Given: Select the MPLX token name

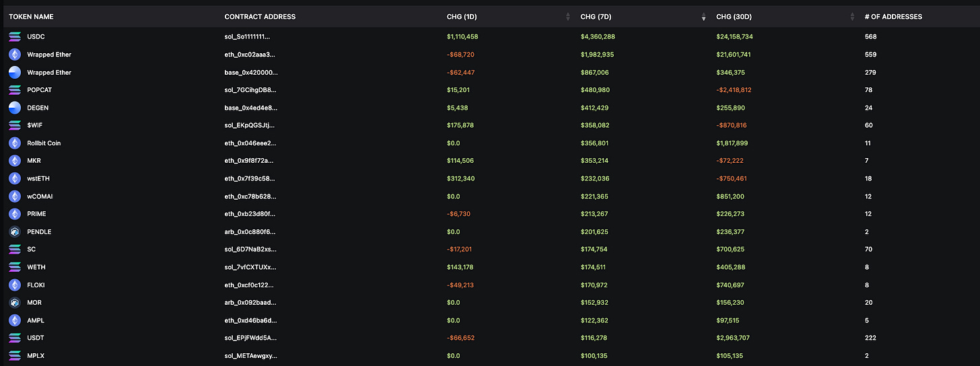Looking at the screenshot, I should pyautogui.click(x=36, y=355).
